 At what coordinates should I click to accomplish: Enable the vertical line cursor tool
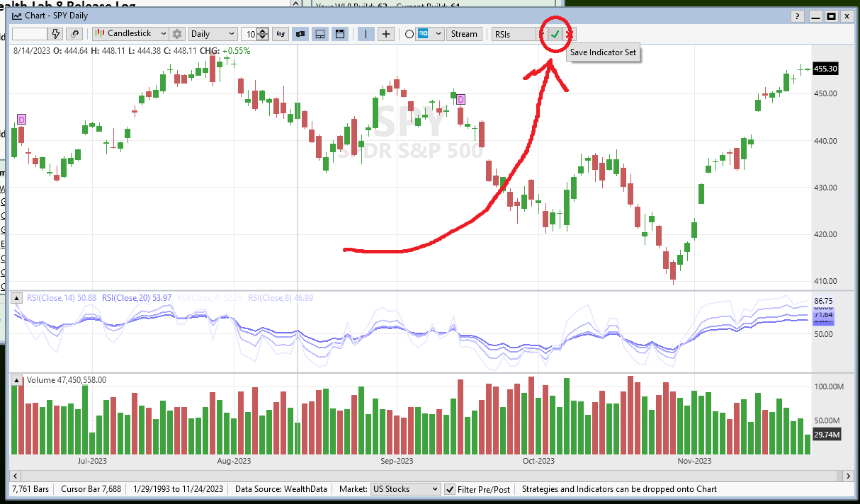pyautogui.click(x=366, y=33)
